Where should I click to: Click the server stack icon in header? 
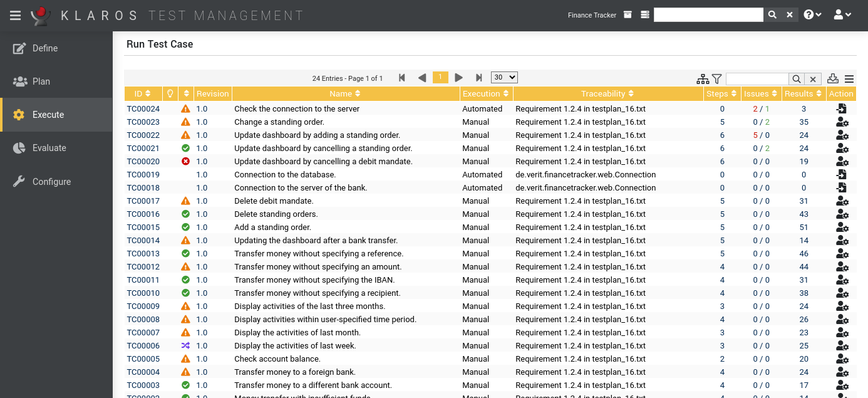tap(645, 15)
